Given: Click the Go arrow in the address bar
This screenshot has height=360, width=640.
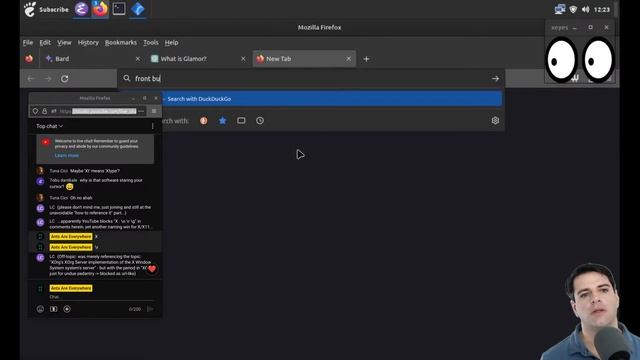Looking at the screenshot, I should (x=495, y=78).
